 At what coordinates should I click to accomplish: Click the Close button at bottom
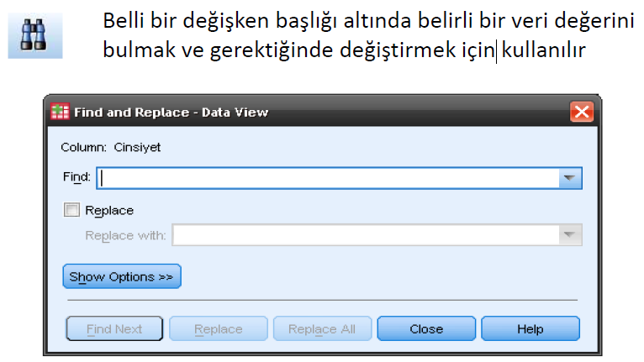coord(426,328)
